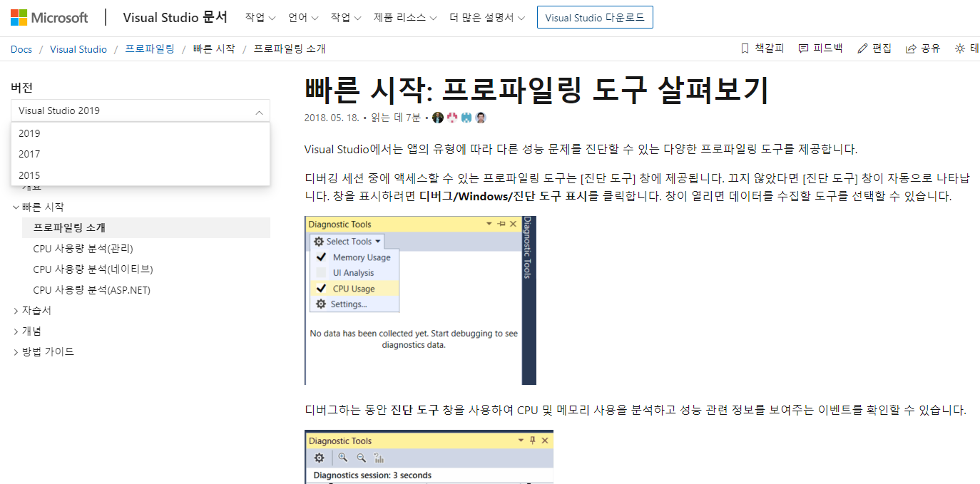Open CPU 사용량 분석(관리) page
This screenshot has height=484, width=980.
coord(83,248)
